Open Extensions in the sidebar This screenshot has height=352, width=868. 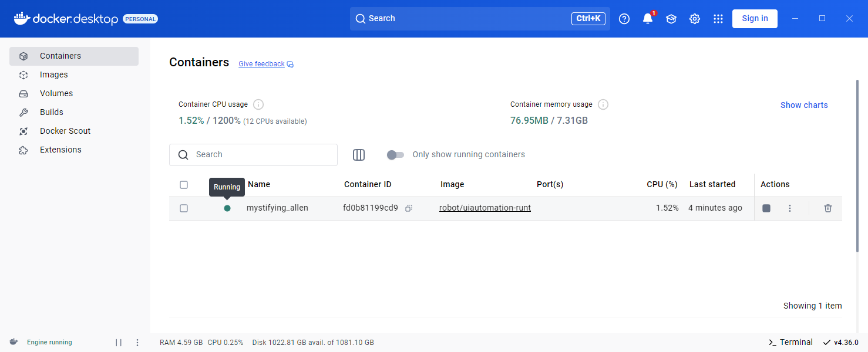pos(74,150)
